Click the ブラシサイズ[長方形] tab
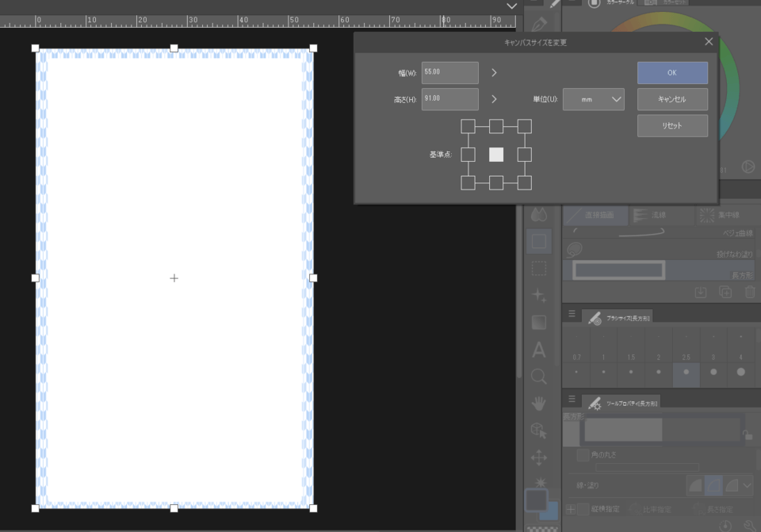The height and width of the screenshot is (532, 761). pos(618,318)
